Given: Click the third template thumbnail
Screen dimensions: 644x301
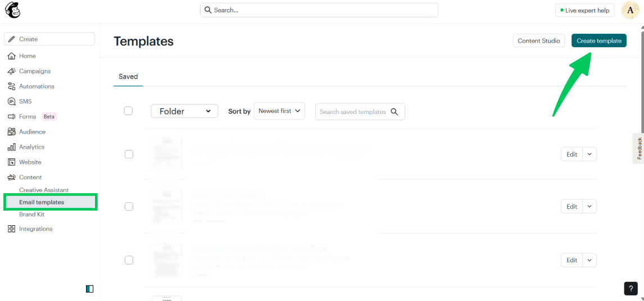Looking at the screenshot, I should click(166, 260).
